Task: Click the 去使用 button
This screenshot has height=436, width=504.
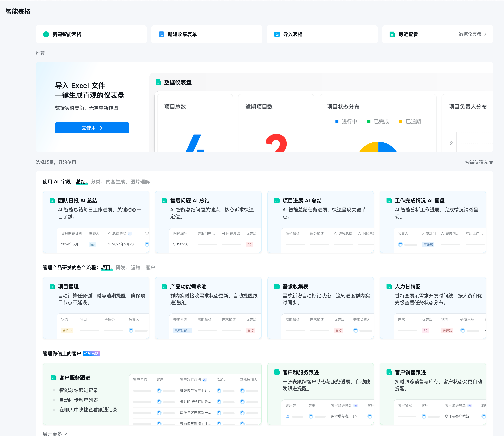Action: tap(92, 128)
